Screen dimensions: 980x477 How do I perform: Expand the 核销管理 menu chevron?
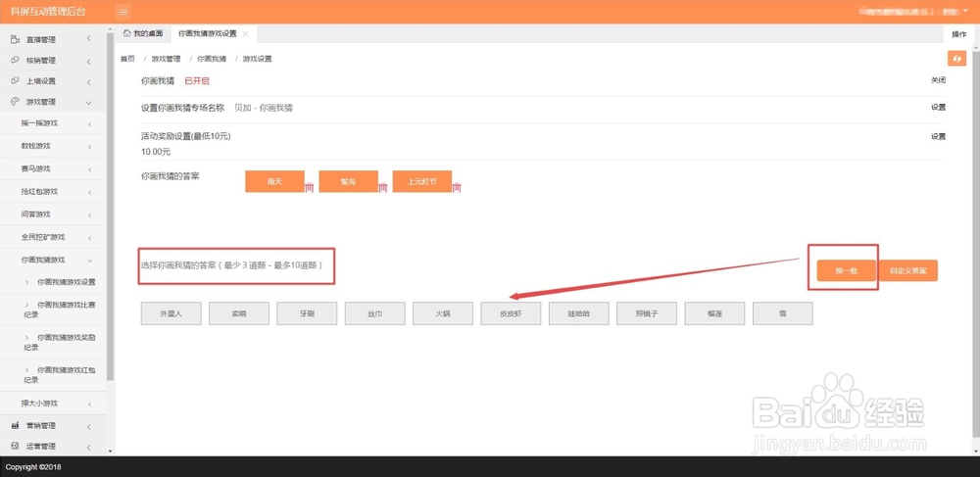(89, 61)
